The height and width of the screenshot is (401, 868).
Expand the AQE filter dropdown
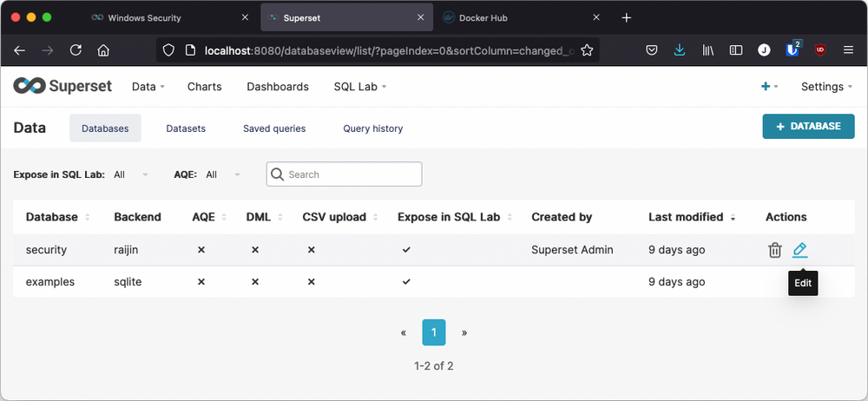(x=222, y=174)
